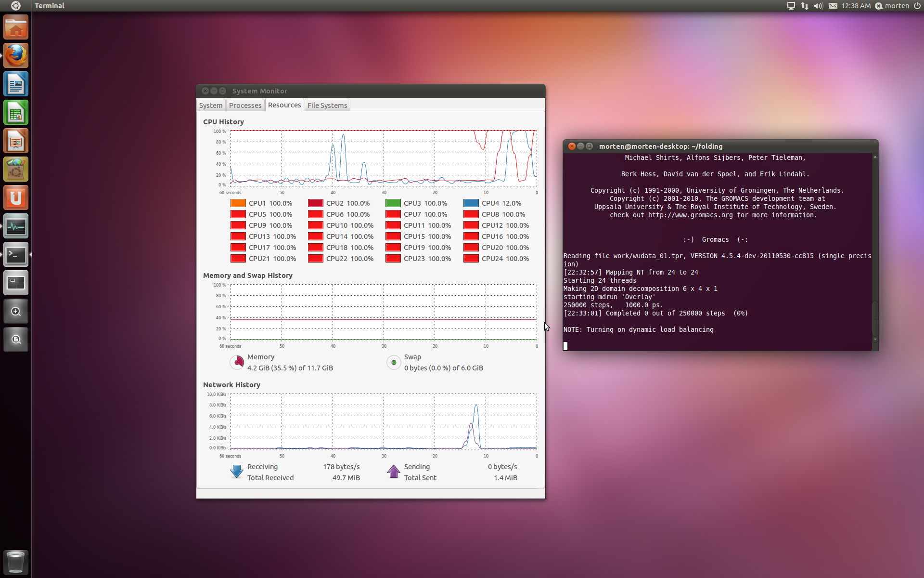Click the '0 bytes (0.0 %) of 6.0 GiB' text
Viewport: 924px width, 578px height.
click(x=444, y=368)
